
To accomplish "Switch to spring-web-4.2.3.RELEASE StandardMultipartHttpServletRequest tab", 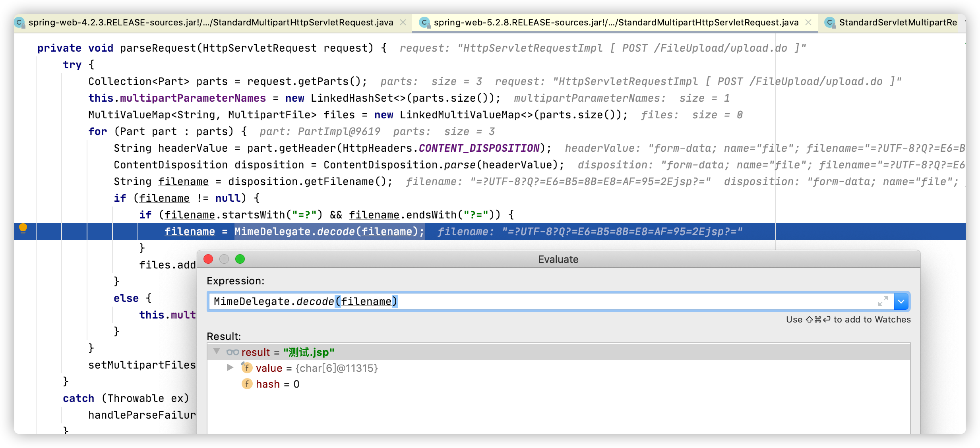I will tap(211, 23).
